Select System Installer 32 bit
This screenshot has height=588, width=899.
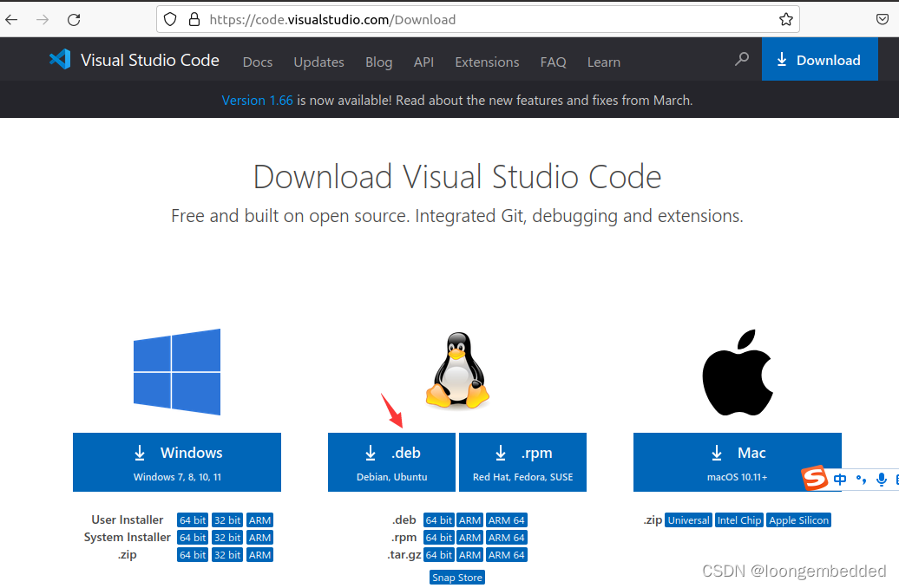tap(227, 538)
